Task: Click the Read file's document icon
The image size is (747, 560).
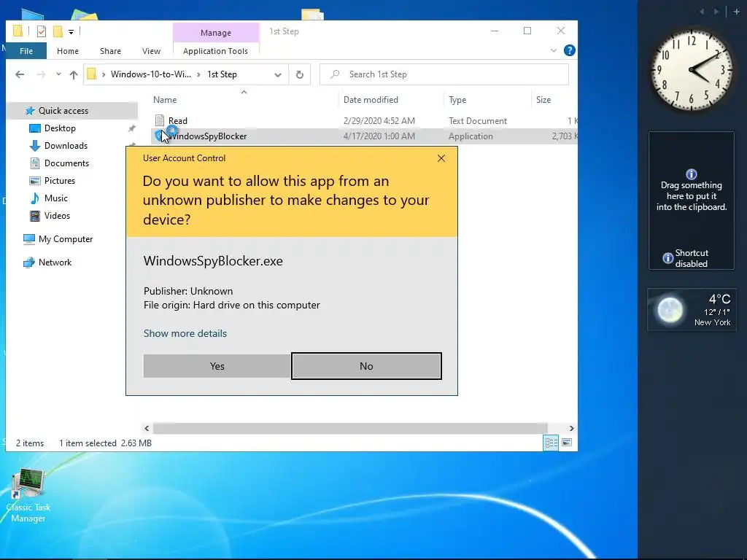Action: coord(160,120)
